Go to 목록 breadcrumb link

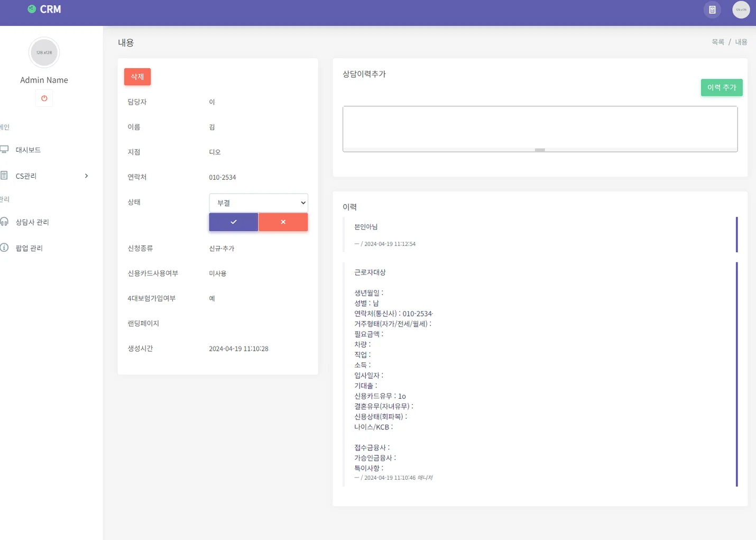point(718,42)
